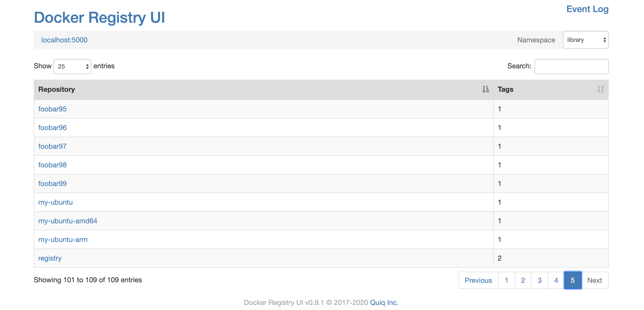Open the foobar95 repository

pos(52,109)
